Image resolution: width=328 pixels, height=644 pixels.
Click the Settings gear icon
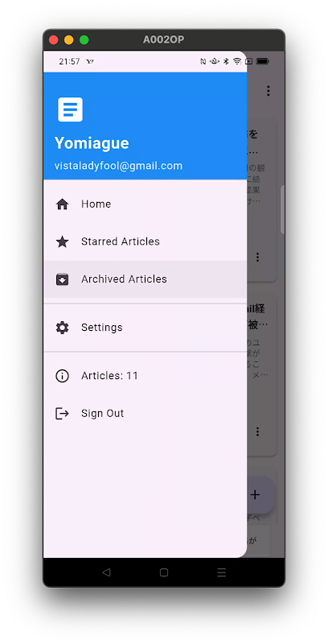coord(63,328)
